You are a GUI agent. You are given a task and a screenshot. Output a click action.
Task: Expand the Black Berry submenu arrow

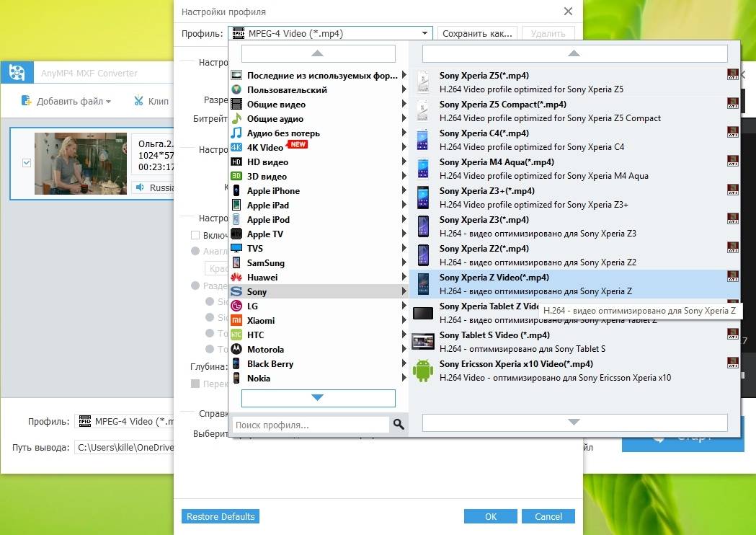coord(404,363)
